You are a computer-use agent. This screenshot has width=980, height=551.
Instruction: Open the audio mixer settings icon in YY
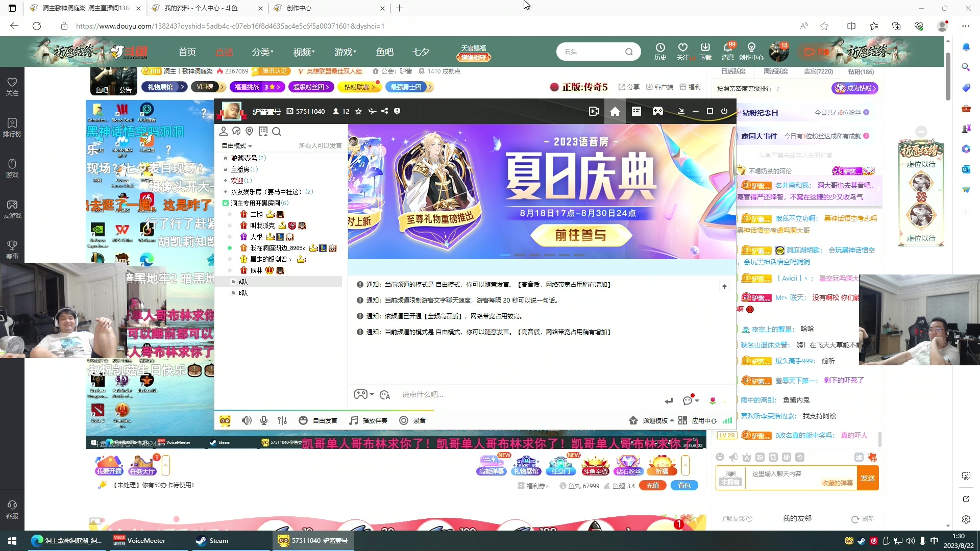pos(282,420)
